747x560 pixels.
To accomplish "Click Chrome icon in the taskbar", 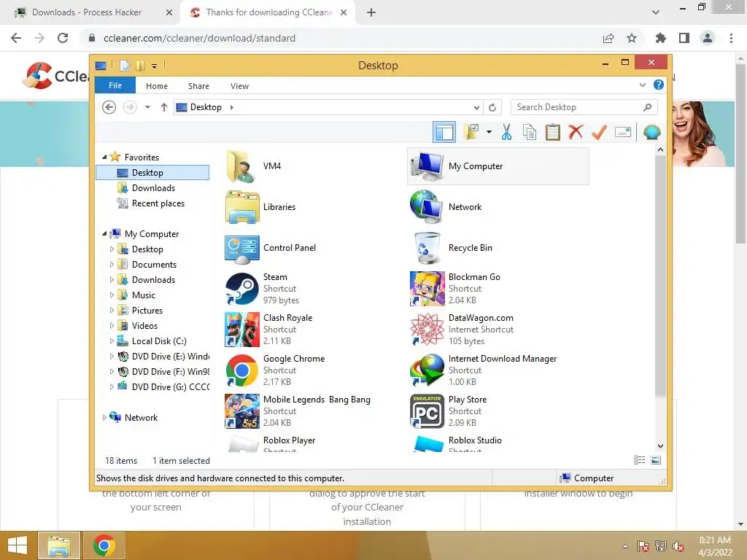I will click(x=104, y=545).
